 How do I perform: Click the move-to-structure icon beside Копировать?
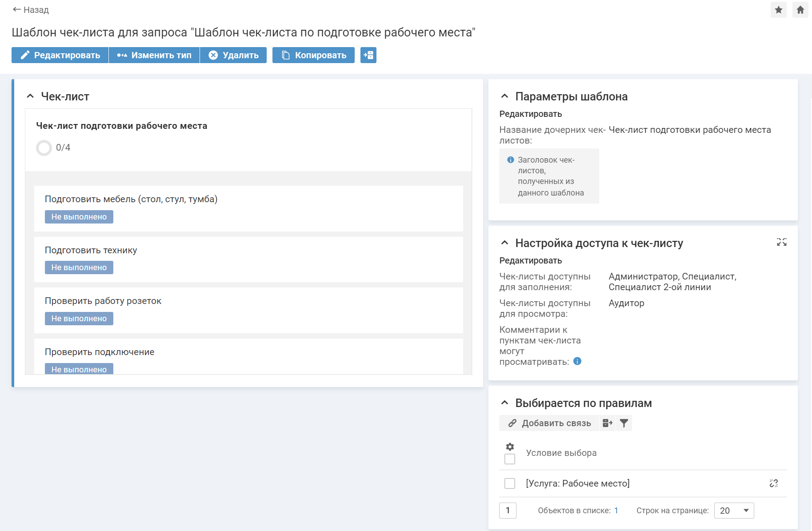368,55
